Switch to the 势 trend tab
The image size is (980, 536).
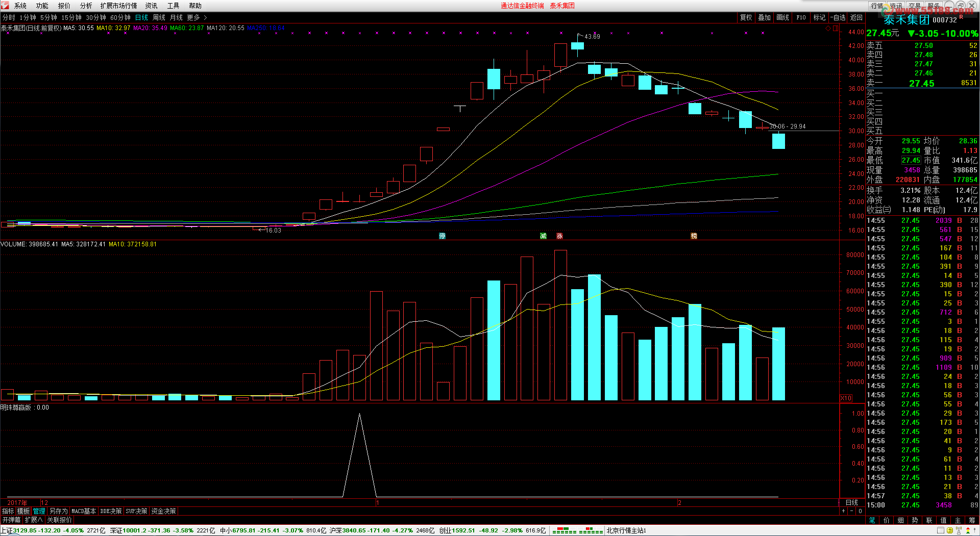coord(915,520)
